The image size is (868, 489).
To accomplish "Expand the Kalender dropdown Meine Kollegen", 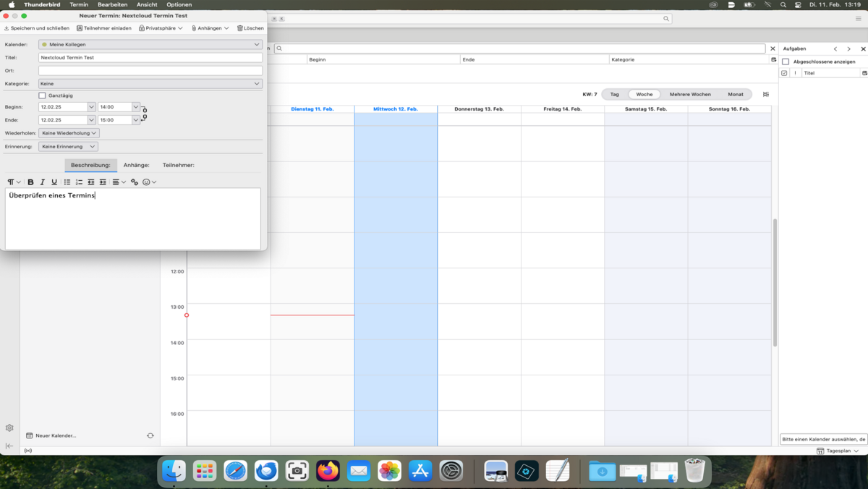I will pyautogui.click(x=150, y=44).
